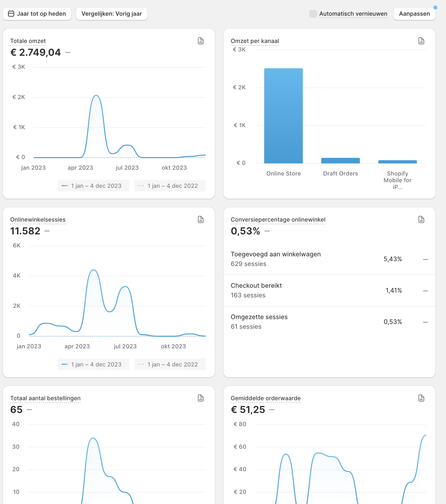Click the 61 sessies text
The height and width of the screenshot is (504, 446).
pyautogui.click(x=246, y=327)
